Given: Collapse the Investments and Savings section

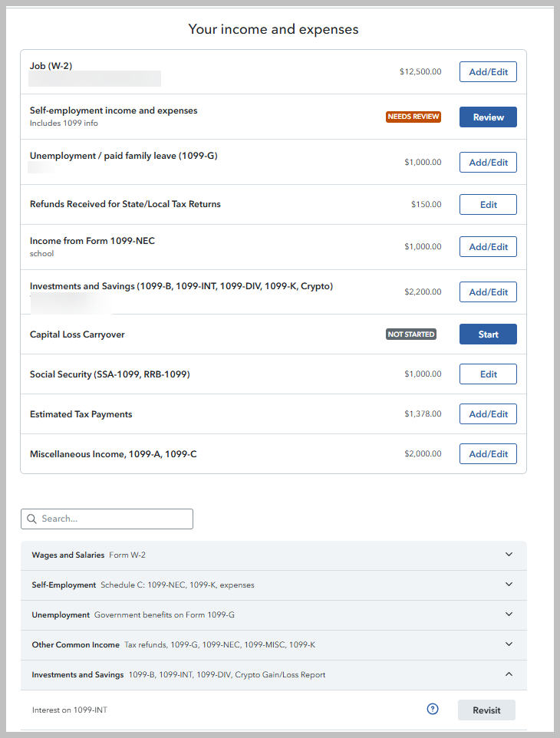Looking at the screenshot, I should click(509, 675).
